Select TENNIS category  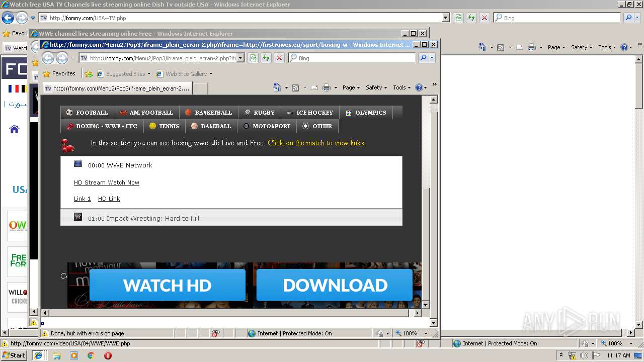[x=165, y=126]
